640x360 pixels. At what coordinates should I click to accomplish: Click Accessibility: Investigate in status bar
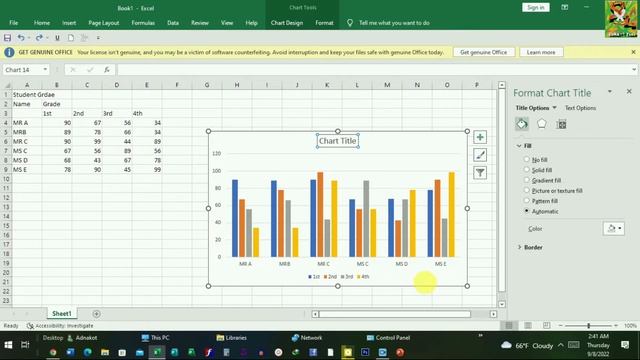60,326
